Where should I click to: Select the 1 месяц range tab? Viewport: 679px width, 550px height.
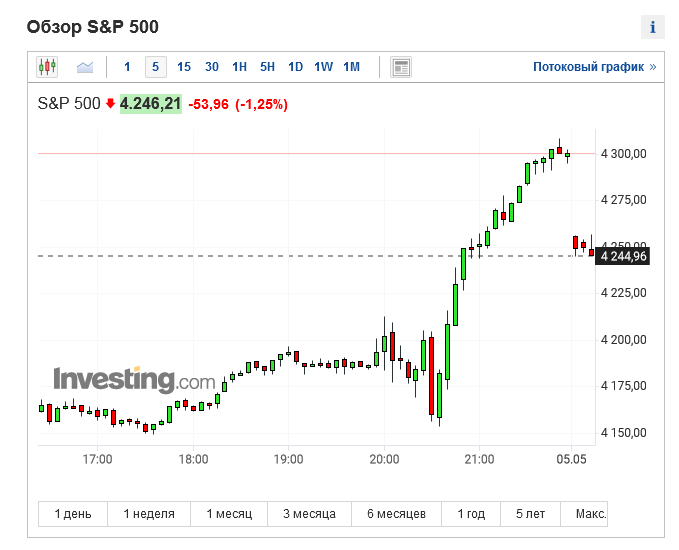[229, 514]
